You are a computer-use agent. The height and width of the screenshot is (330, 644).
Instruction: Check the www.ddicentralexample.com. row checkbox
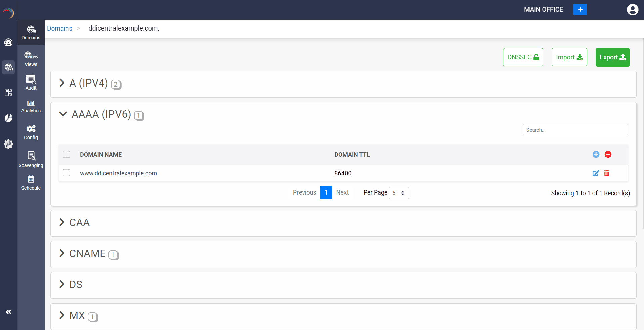point(66,173)
